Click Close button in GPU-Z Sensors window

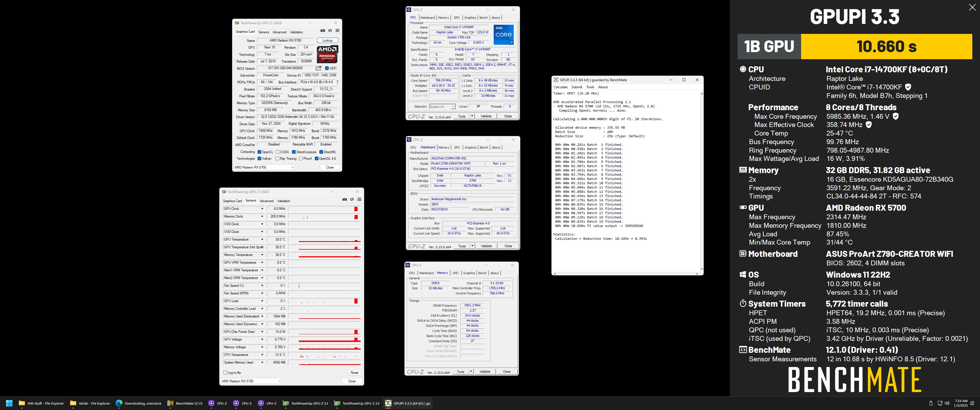coord(352,381)
